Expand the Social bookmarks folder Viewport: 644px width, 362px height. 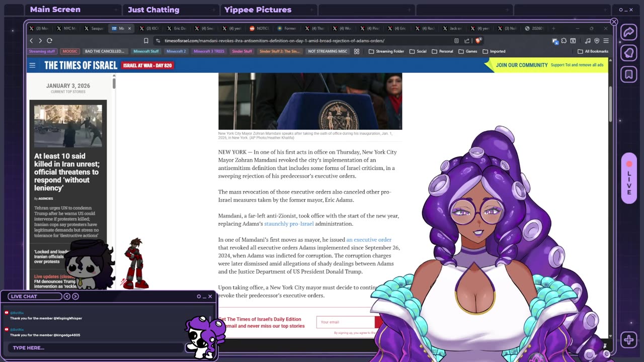tap(418, 51)
